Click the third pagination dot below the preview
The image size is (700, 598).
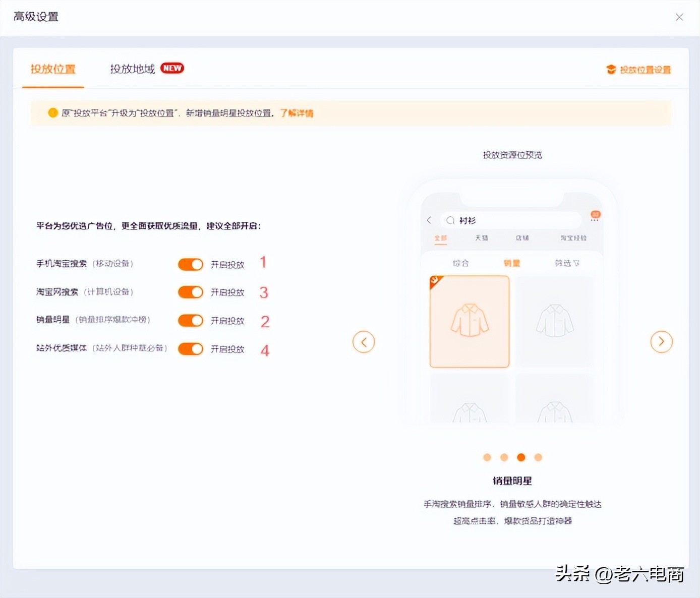pos(521,457)
